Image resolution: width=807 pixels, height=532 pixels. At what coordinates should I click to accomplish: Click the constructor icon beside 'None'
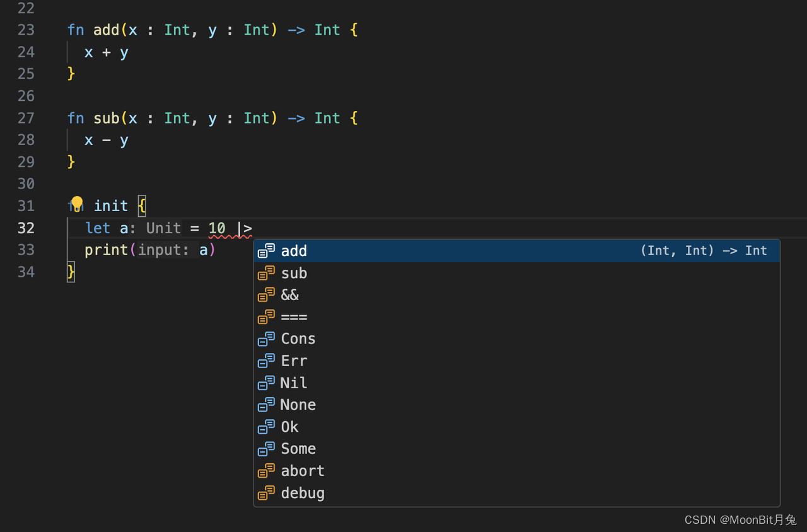point(266,405)
